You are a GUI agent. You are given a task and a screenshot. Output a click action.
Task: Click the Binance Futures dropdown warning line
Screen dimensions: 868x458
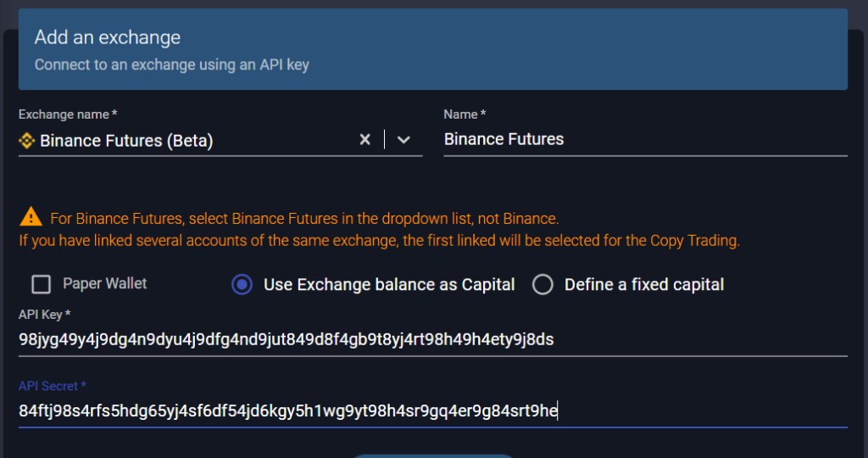coord(304,219)
